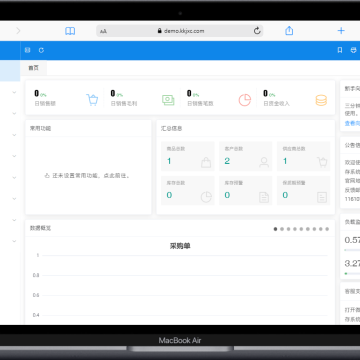This screenshot has height=360, width=360.
Task: Click the list icon in 保质期预警 card
Action: pyautogui.click(x=322, y=197)
